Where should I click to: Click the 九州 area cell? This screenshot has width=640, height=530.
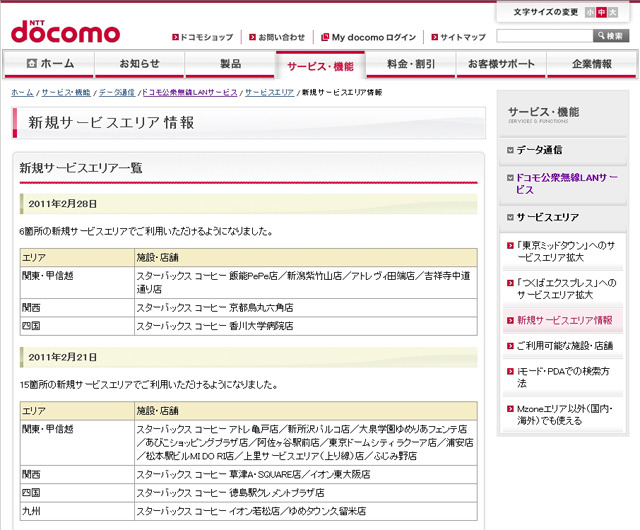(77, 511)
